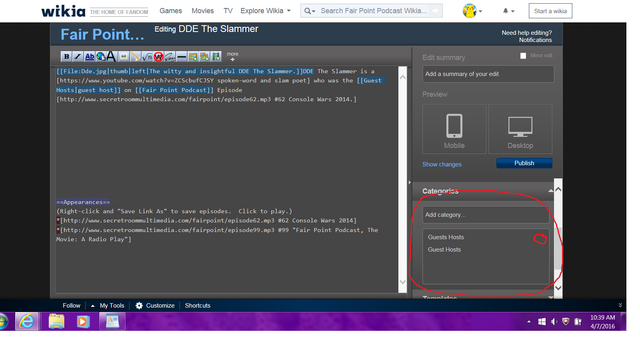Select the Guest Hosts category entry
Image resolution: width=640 pixels, height=360 pixels.
444,250
